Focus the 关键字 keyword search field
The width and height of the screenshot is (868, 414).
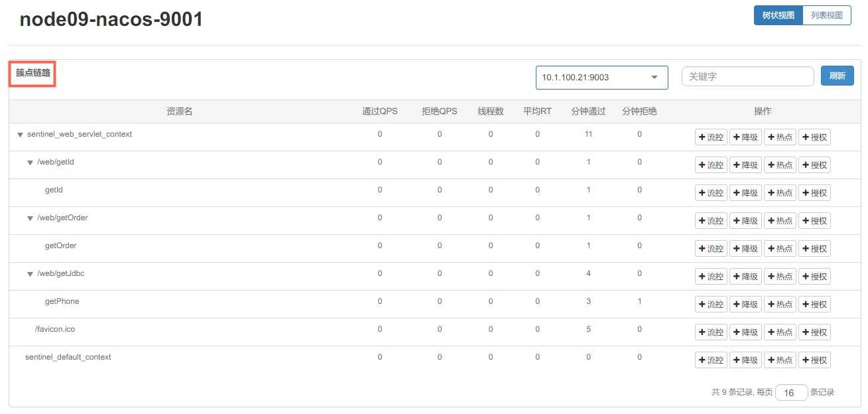coord(747,77)
